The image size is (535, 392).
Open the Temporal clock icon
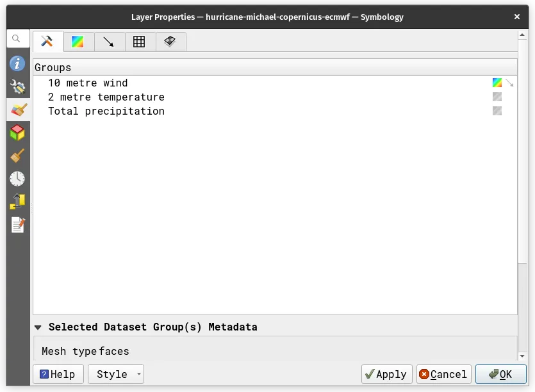[x=17, y=179]
